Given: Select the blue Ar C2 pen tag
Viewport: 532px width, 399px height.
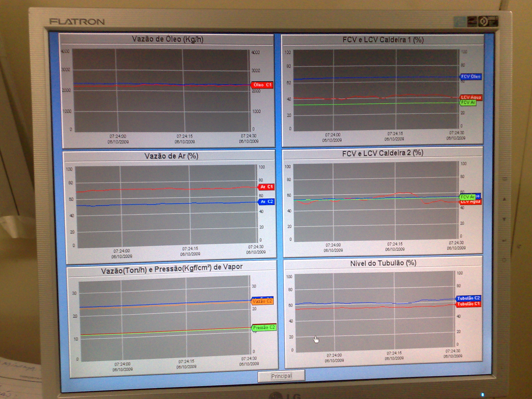Looking at the screenshot, I should point(266,201).
